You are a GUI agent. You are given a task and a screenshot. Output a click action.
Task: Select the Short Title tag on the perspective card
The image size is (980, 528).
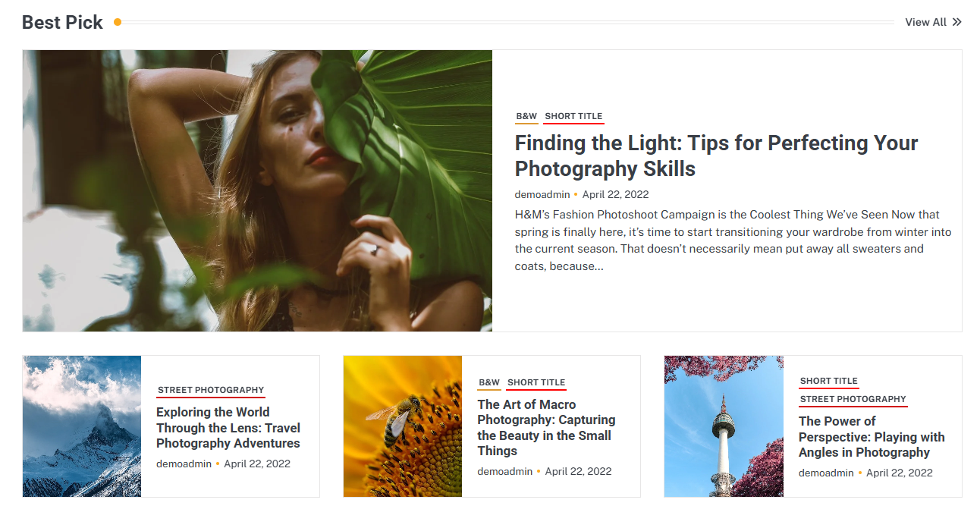(828, 381)
